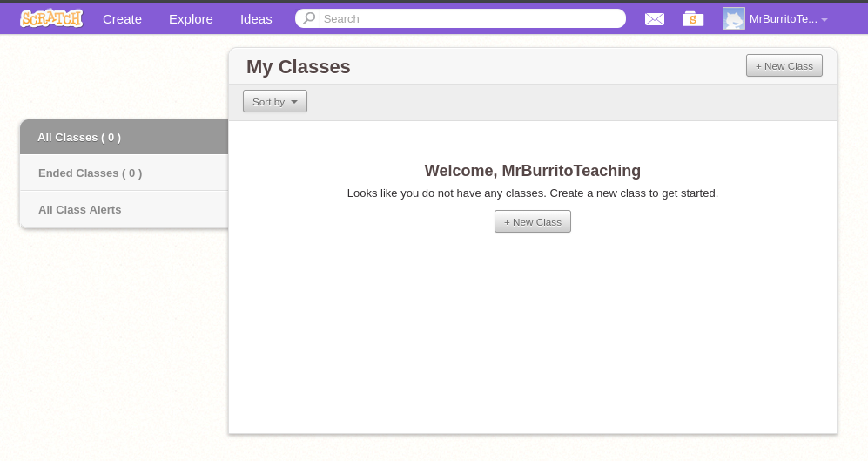Viewport: 868px width, 461px height.
Task: Click + New Class below the welcome message
Action: pos(533,221)
